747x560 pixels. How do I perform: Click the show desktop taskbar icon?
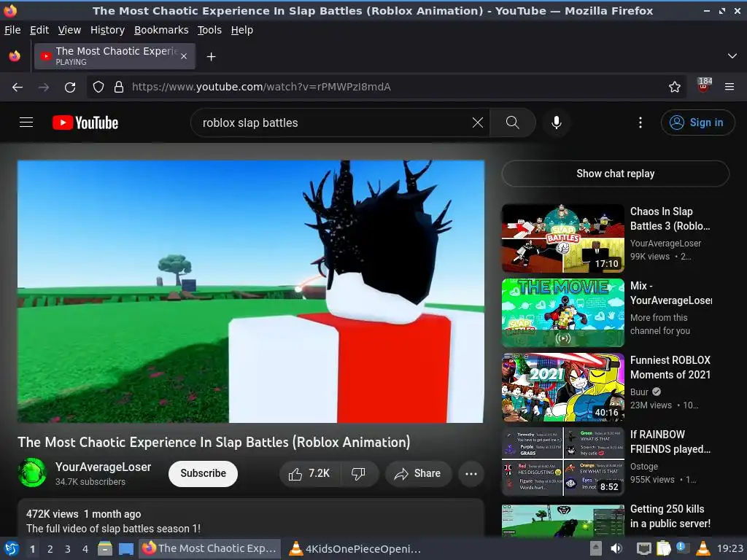tap(125, 548)
